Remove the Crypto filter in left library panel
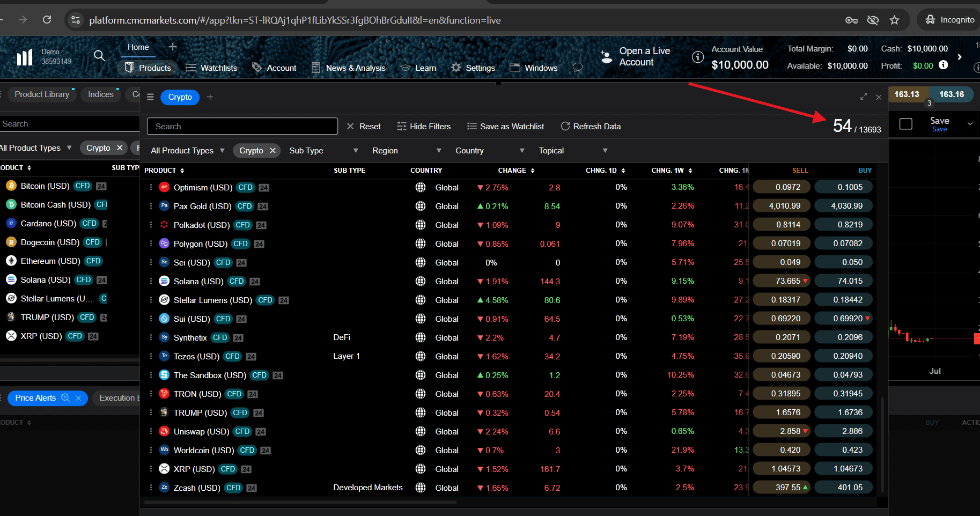The image size is (980, 516). [120, 148]
